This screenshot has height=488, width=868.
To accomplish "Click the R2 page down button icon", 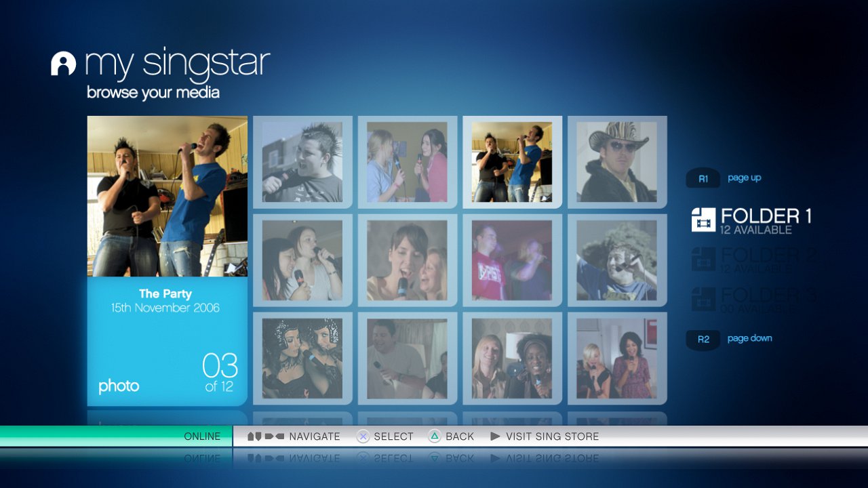I will (703, 339).
